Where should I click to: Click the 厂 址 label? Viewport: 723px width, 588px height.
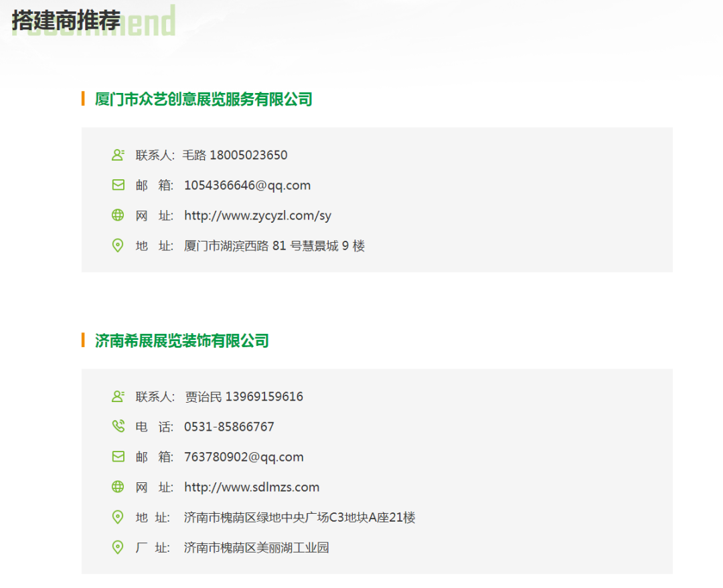153,547
